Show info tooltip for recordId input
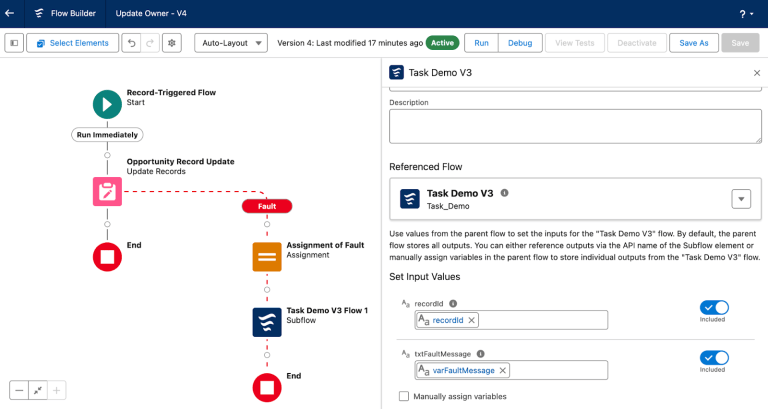768x409 pixels. (453, 304)
